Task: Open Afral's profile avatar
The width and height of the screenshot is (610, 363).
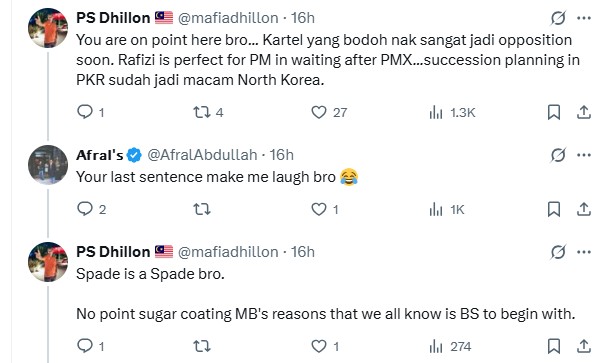Action: pos(48,164)
